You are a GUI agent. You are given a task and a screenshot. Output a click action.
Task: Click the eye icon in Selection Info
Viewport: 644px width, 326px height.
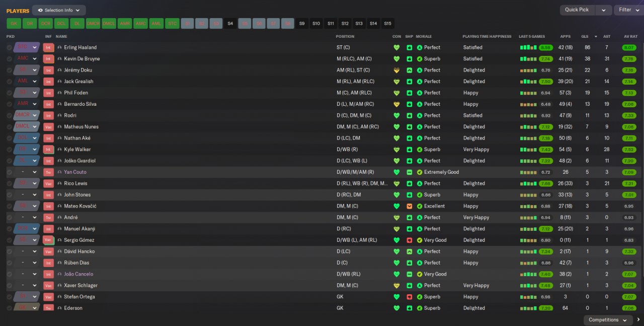[x=40, y=10]
